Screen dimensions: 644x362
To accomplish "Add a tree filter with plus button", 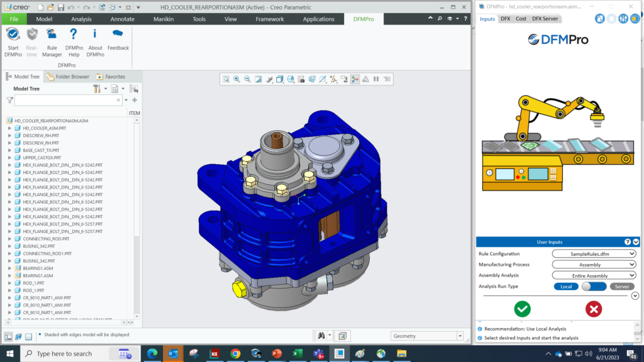I will [135, 100].
